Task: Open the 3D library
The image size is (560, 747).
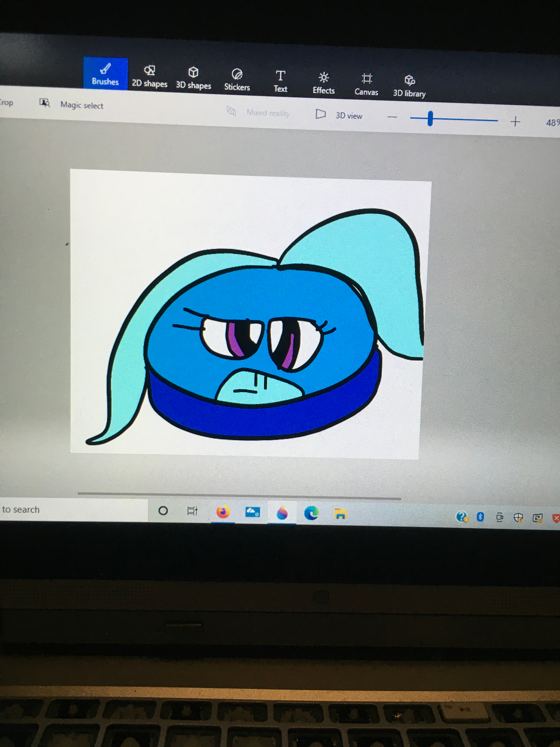Action: click(409, 87)
